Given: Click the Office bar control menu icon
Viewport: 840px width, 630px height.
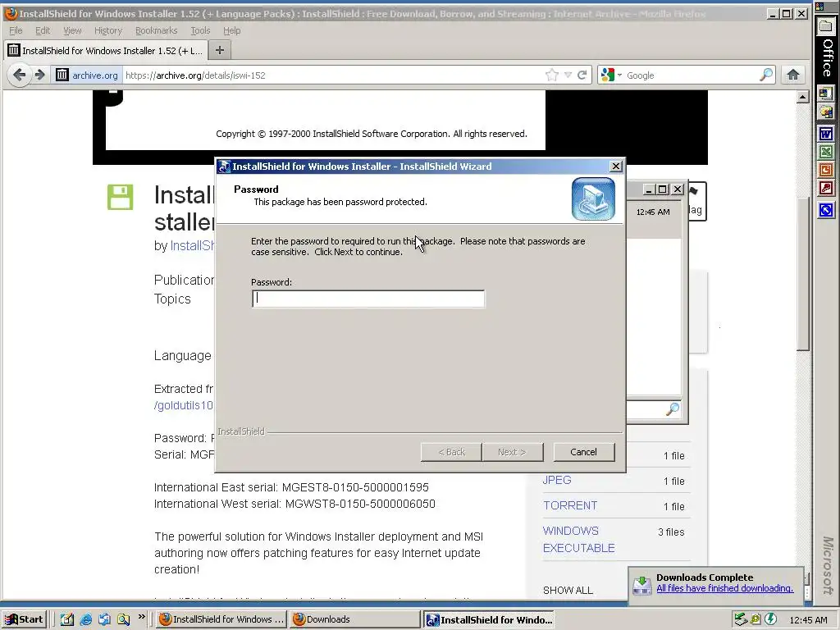Looking at the screenshot, I should (x=819, y=7).
